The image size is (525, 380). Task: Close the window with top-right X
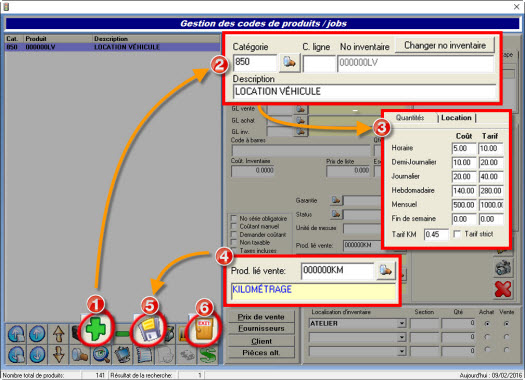coord(516,6)
